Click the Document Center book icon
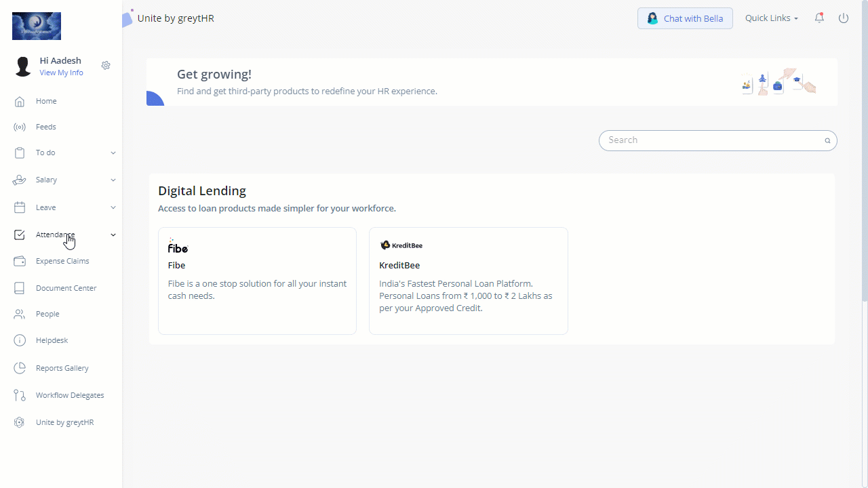 pyautogui.click(x=20, y=288)
